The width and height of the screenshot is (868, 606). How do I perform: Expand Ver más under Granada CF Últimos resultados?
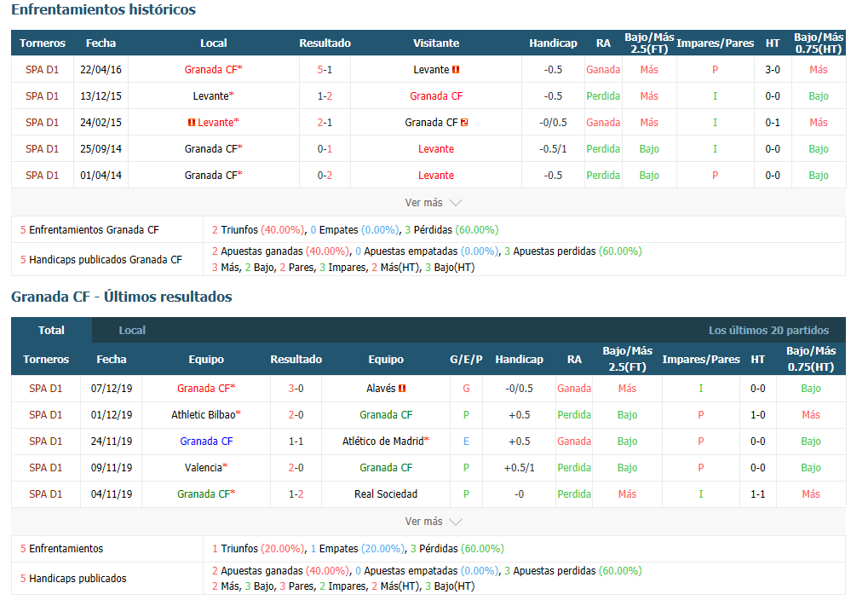[433, 522]
